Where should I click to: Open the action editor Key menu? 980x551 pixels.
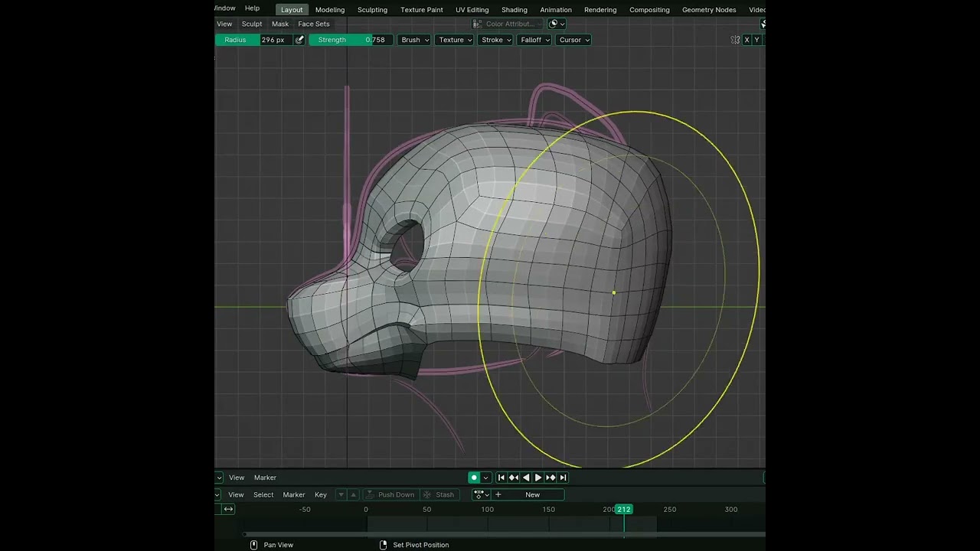click(321, 495)
